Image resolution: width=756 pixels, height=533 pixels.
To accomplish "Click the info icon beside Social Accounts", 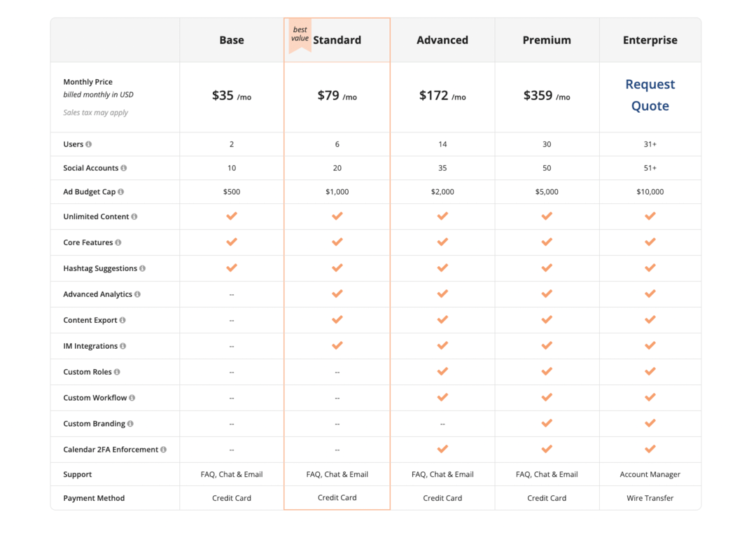I will click(x=124, y=168).
